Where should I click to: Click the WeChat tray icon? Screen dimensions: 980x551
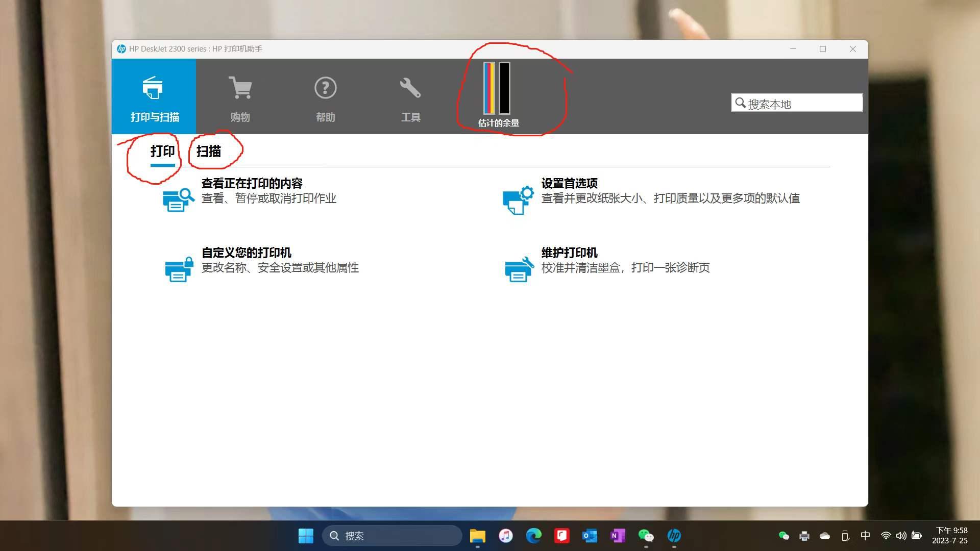click(x=784, y=536)
